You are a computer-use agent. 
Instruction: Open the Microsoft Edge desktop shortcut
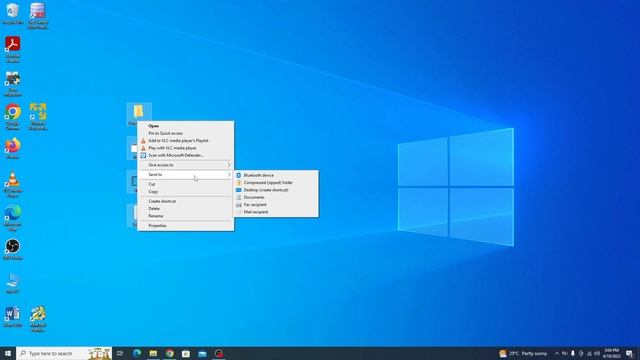click(13, 218)
